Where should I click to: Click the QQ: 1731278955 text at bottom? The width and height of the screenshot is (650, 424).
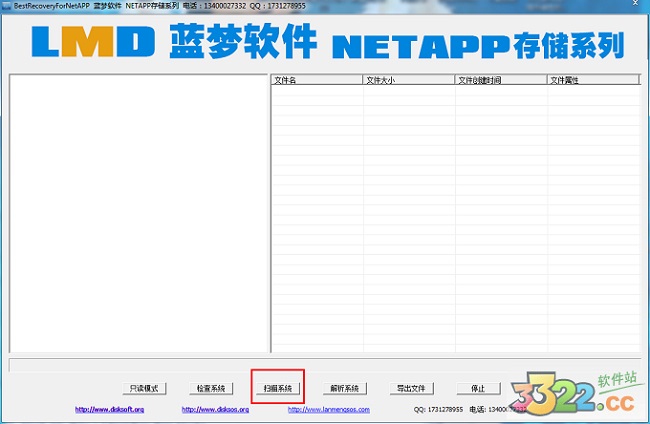point(438,409)
